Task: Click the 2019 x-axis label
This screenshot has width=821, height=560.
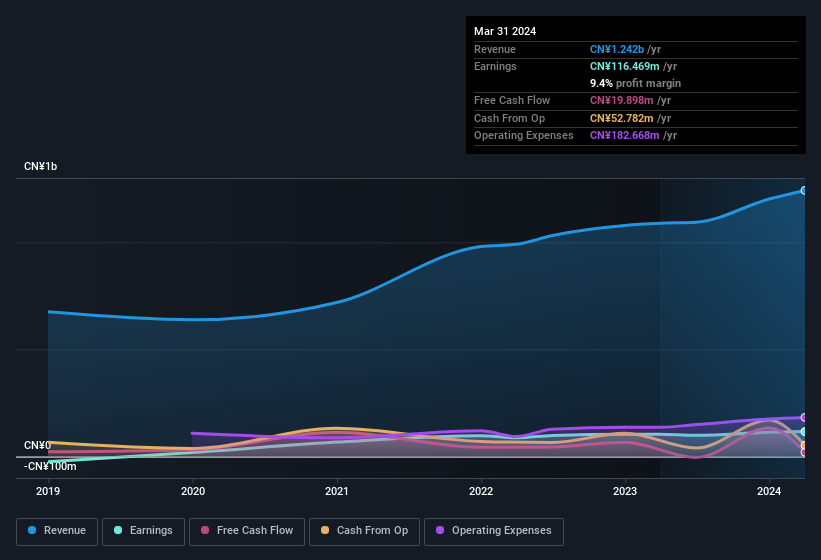Action: coord(48,491)
